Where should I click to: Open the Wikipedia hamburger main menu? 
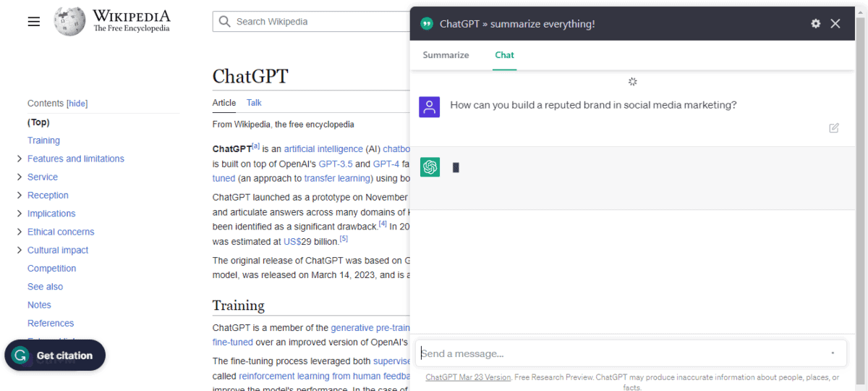click(33, 22)
